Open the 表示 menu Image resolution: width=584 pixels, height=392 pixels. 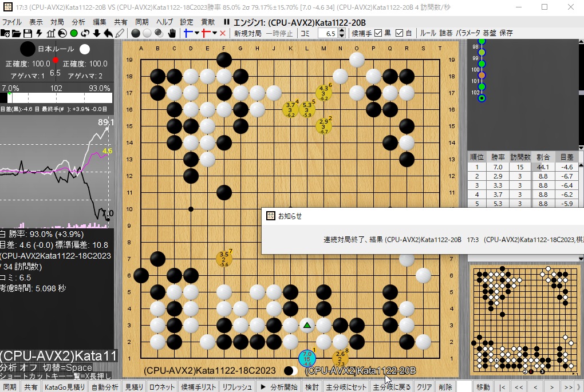pos(36,22)
